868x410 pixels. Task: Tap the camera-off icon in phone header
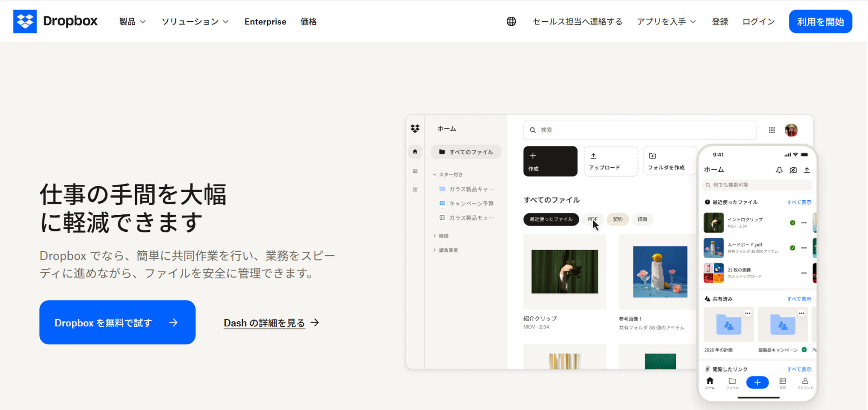793,170
